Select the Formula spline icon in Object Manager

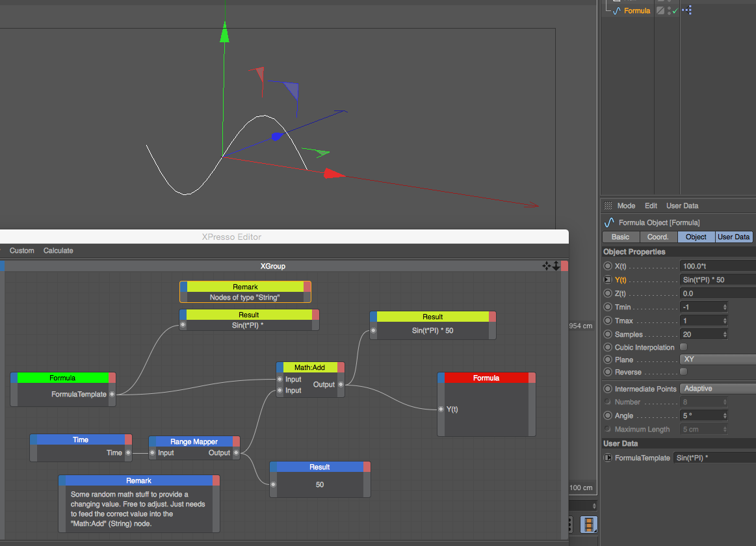[616, 10]
